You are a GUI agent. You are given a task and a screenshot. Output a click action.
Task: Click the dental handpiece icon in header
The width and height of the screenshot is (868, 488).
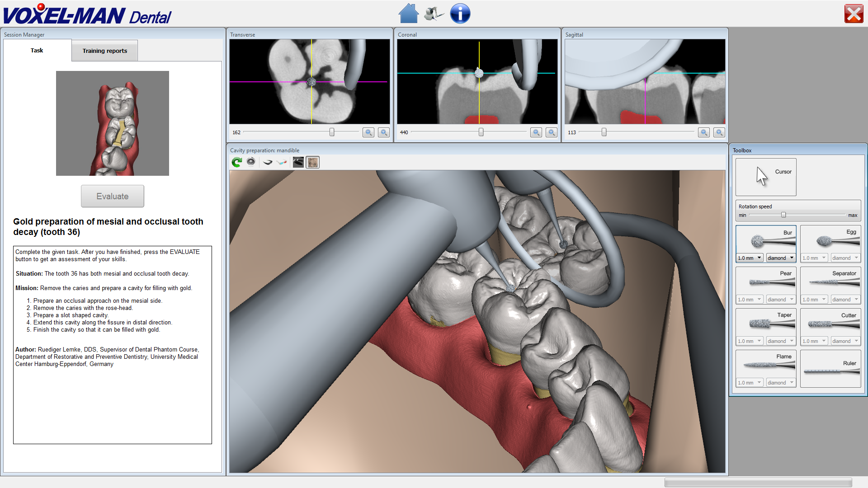434,14
